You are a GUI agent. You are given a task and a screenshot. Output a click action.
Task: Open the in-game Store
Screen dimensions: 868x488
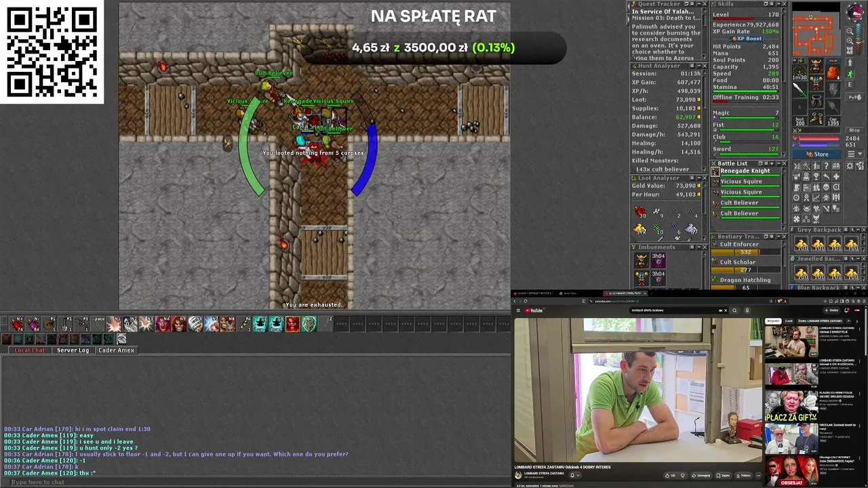pyautogui.click(x=818, y=154)
